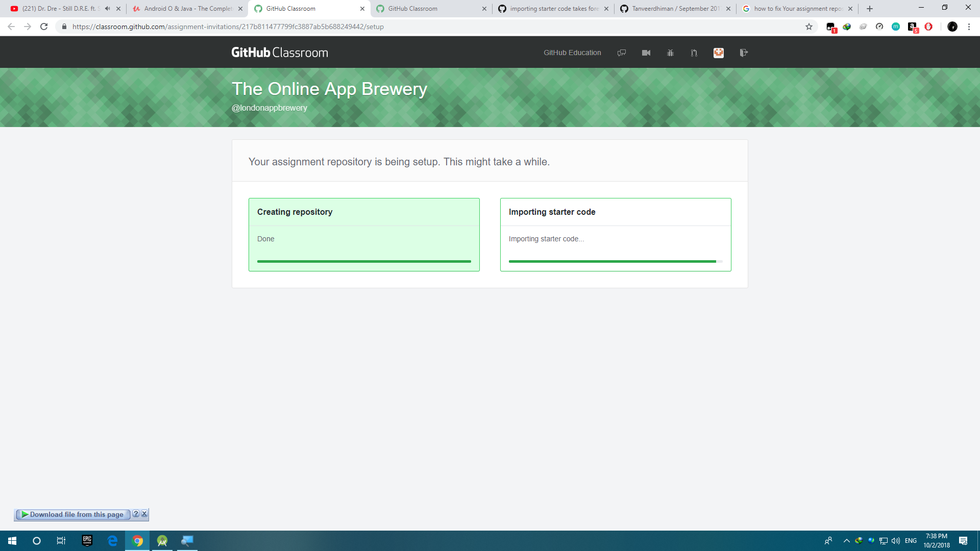Screen dimensions: 980x551
Task: Open the GitHub Classroom discussions icon
Action: click(x=622, y=53)
